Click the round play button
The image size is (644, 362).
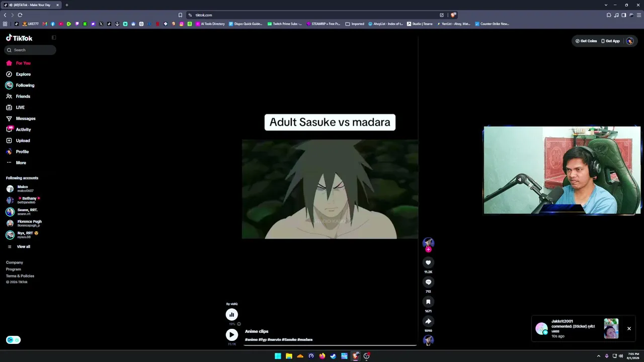231,335
